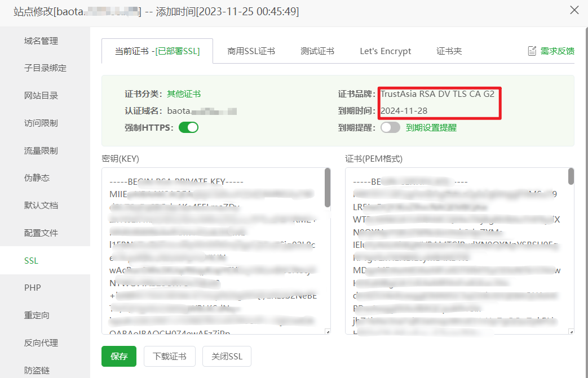This screenshot has width=588, height=378.
Task: Click 到期设置提醒 link
Action: point(431,128)
